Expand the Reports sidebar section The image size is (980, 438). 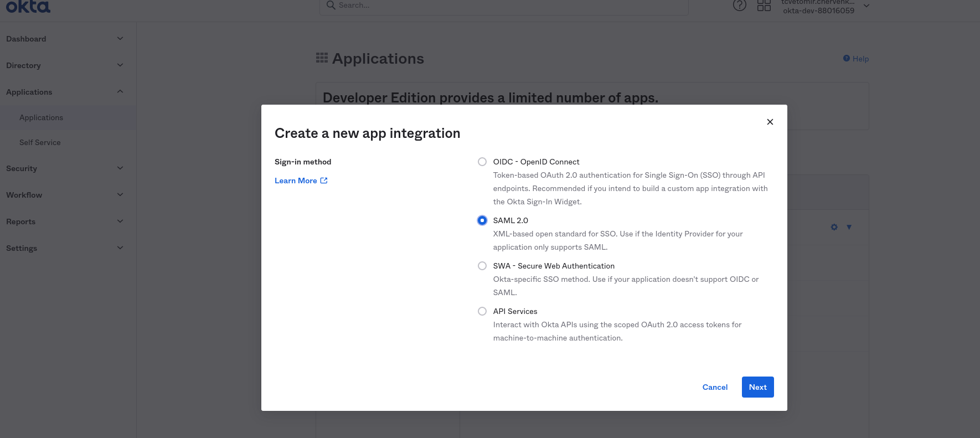pyautogui.click(x=120, y=221)
